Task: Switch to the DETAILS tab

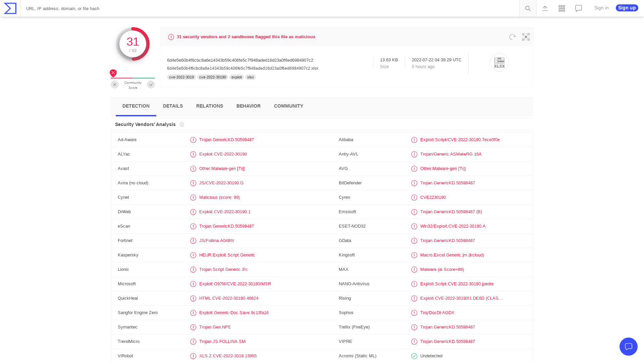Action: 173,106
